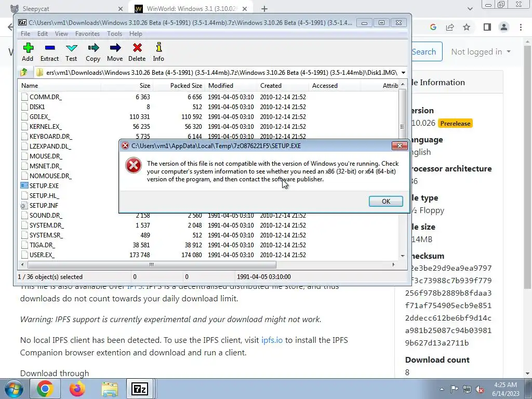The width and height of the screenshot is (532, 399).
Task: Run the Test archive tool
Action: coord(71,52)
